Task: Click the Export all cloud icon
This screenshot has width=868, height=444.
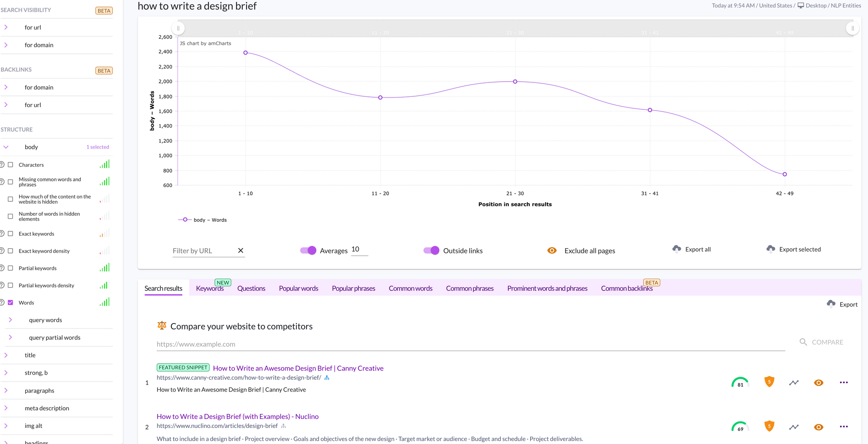Action: point(676,249)
